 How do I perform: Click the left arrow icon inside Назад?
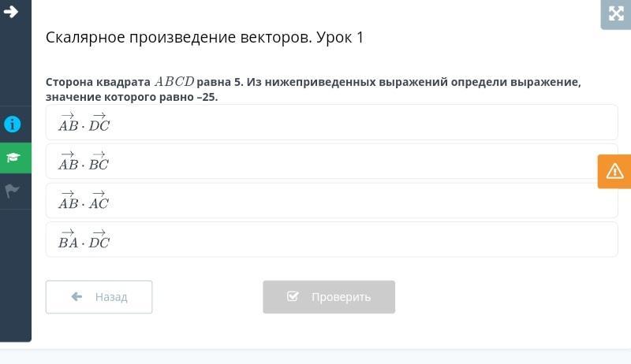tap(77, 297)
